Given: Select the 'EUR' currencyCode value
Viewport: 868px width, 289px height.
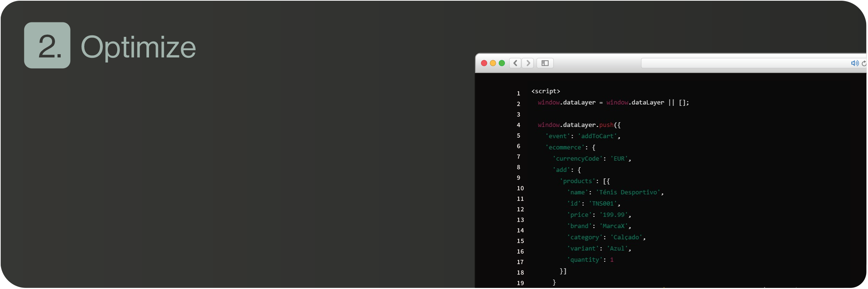Looking at the screenshot, I should pos(619,159).
